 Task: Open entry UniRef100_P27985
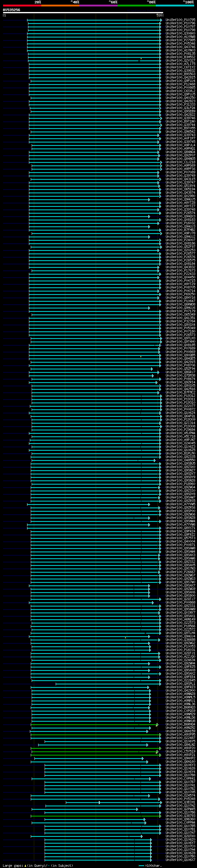click(x=180, y=40)
